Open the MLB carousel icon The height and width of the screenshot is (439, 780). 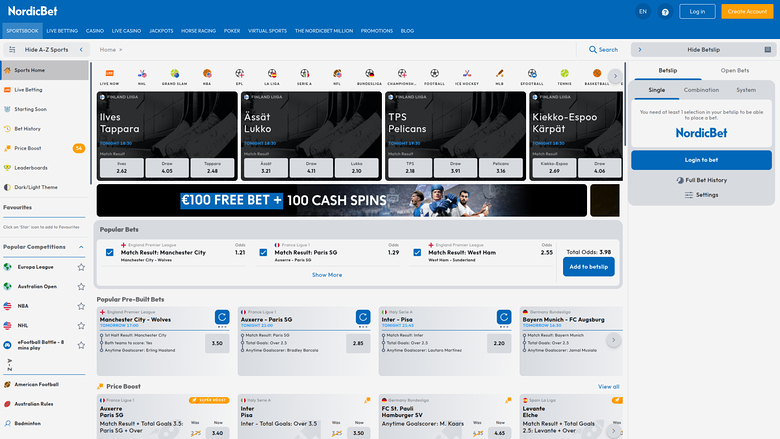click(x=499, y=77)
